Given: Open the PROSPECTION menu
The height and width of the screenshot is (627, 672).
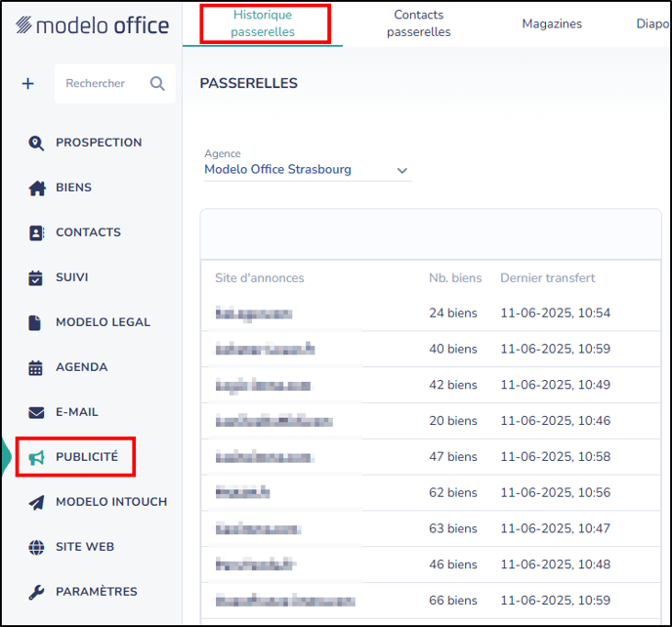Looking at the screenshot, I should tap(99, 143).
